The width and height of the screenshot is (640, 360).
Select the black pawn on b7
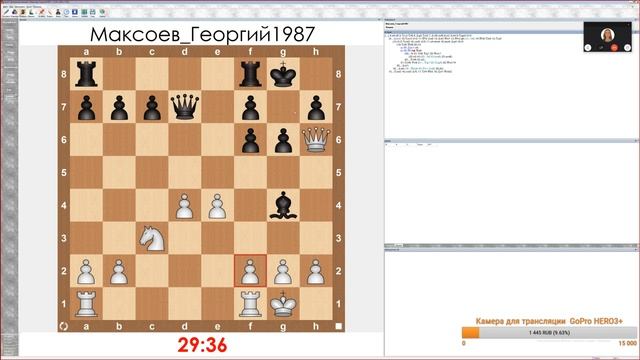119,108
